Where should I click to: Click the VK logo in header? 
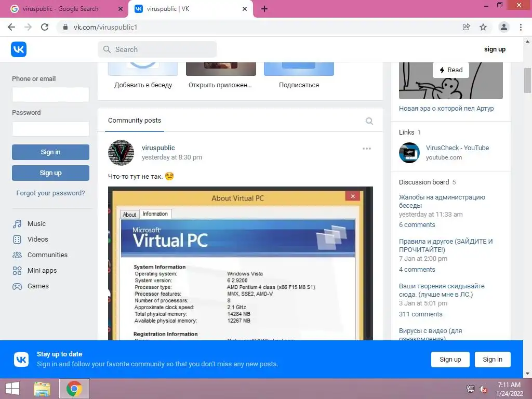point(19,49)
